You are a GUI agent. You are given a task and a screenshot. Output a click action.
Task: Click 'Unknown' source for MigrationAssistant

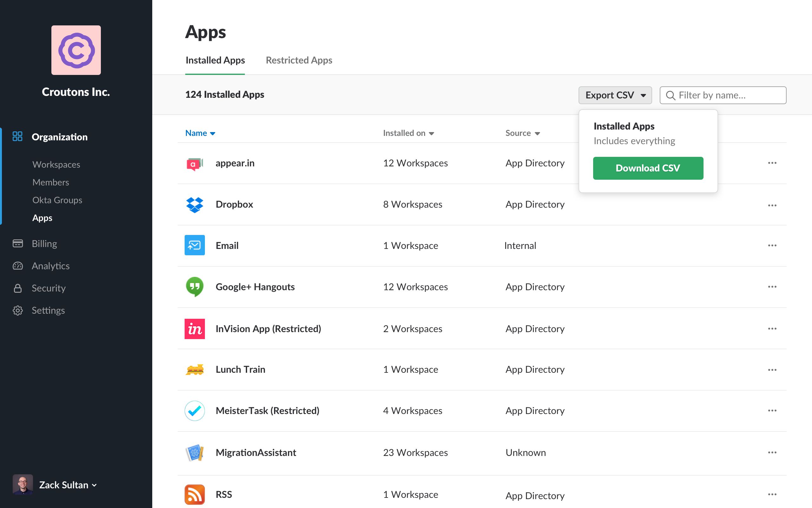(526, 452)
